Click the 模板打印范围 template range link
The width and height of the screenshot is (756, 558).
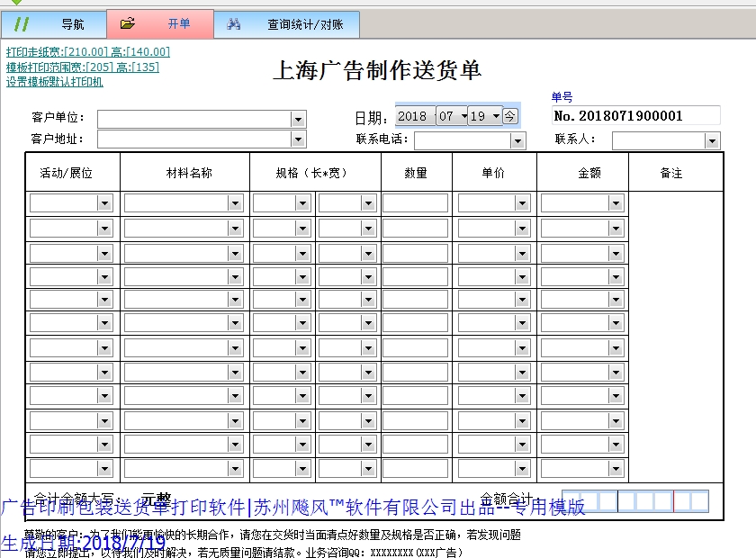coord(84,65)
